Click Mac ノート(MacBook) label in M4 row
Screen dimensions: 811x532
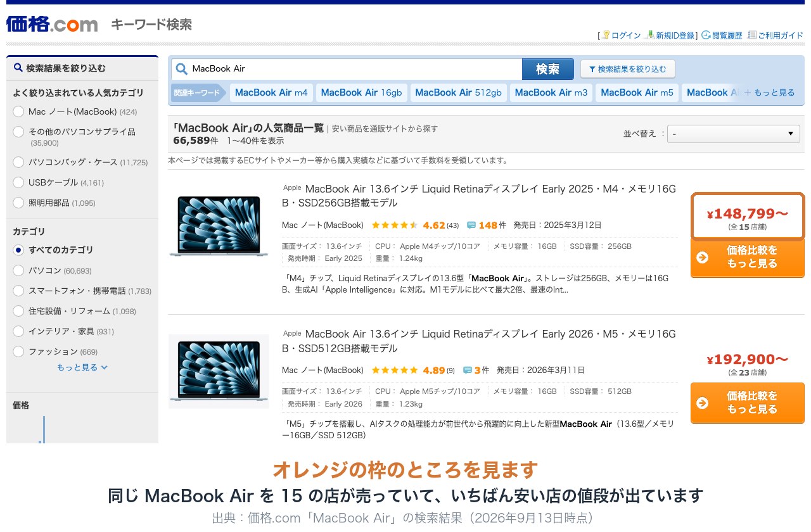pos(322,225)
